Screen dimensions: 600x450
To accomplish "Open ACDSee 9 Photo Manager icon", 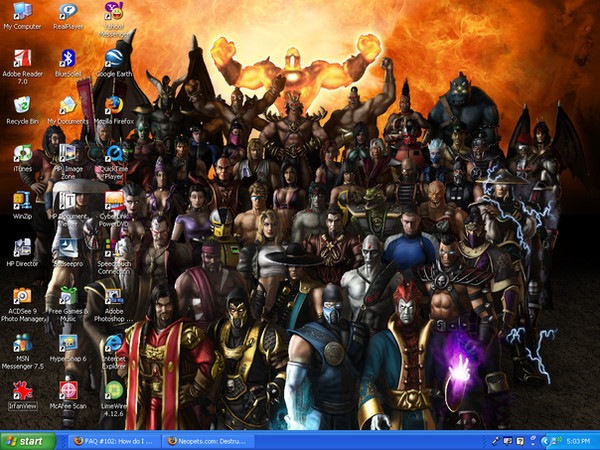I will pyautogui.click(x=22, y=304).
